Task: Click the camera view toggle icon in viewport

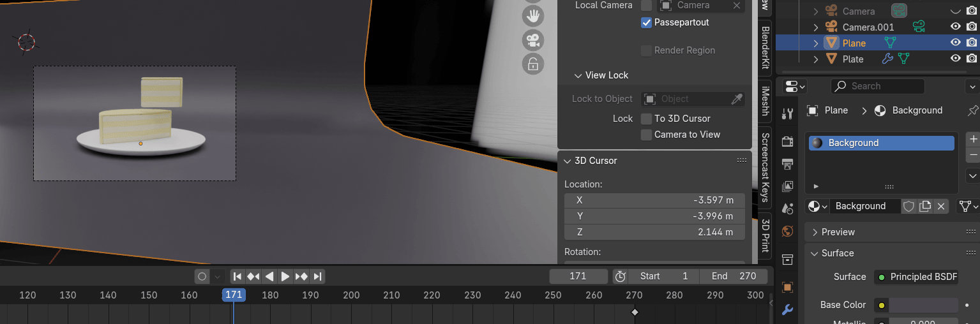Action: click(x=532, y=40)
